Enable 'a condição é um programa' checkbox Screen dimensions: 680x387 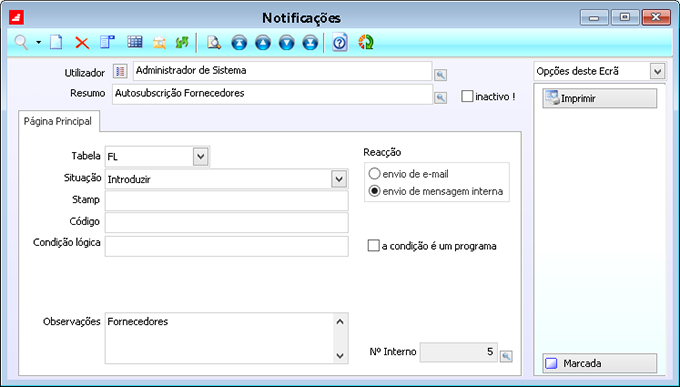pyautogui.click(x=373, y=246)
